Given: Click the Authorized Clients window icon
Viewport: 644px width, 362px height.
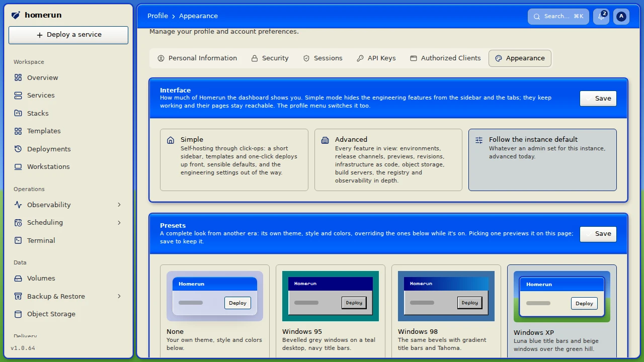Looking at the screenshot, I should 414,58.
